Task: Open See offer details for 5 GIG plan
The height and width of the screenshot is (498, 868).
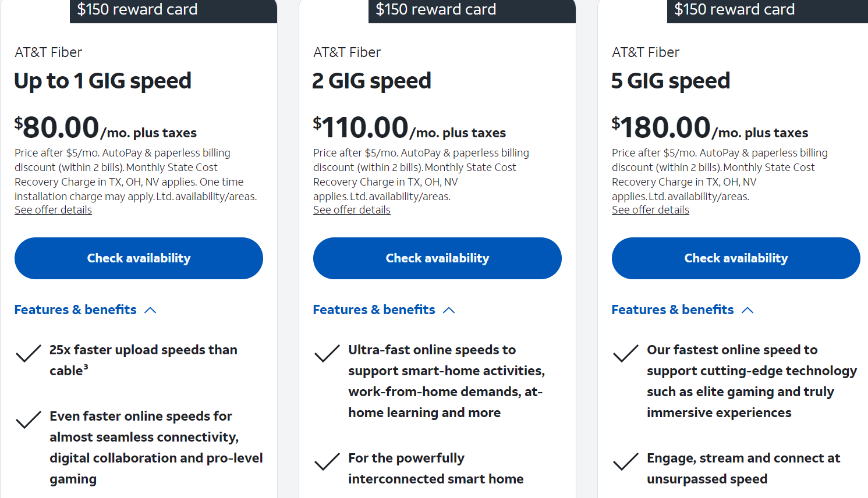Action: tap(650, 210)
